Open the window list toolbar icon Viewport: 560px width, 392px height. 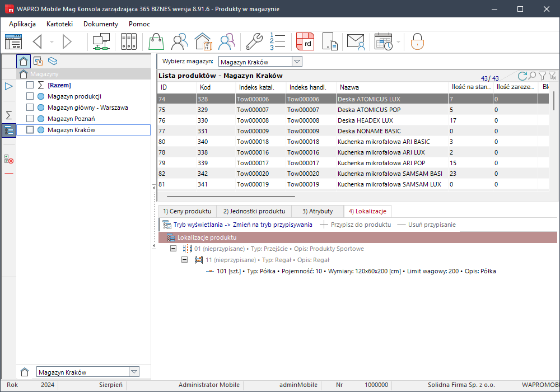(13, 42)
